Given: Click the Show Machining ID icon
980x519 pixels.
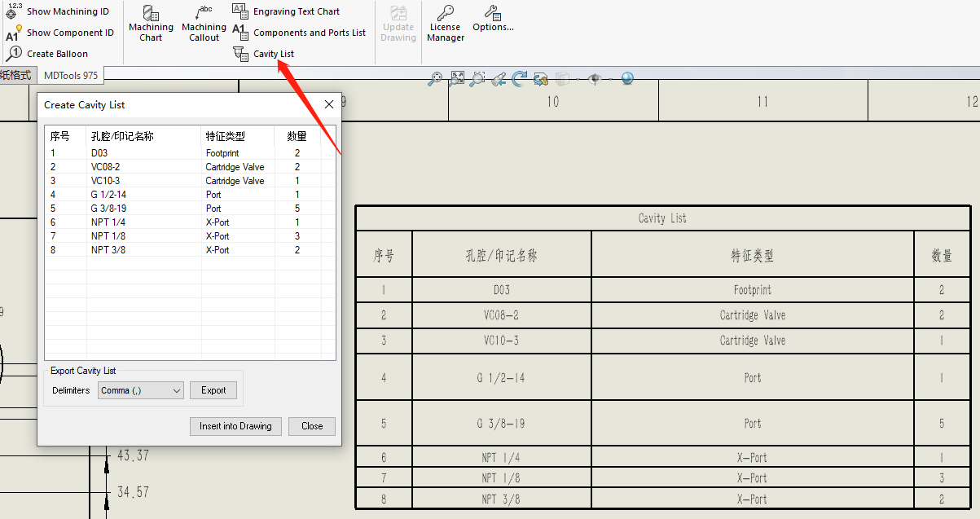Looking at the screenshot, I should [x=12, y=11].
